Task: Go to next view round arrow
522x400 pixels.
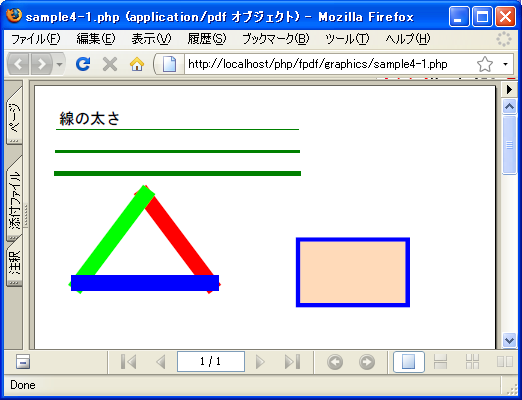Action: coord(367,362)
